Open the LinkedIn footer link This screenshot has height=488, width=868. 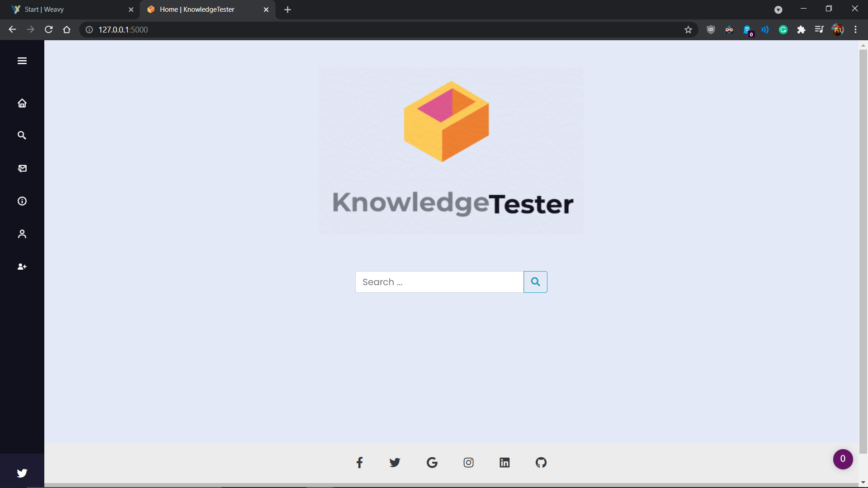(x=505, y=463)
